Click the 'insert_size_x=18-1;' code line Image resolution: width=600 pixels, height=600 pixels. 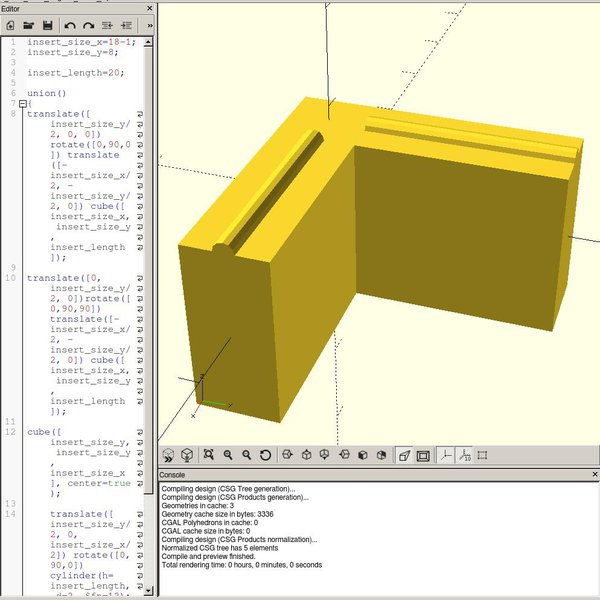pyautogui.click(x=81, y=42)
